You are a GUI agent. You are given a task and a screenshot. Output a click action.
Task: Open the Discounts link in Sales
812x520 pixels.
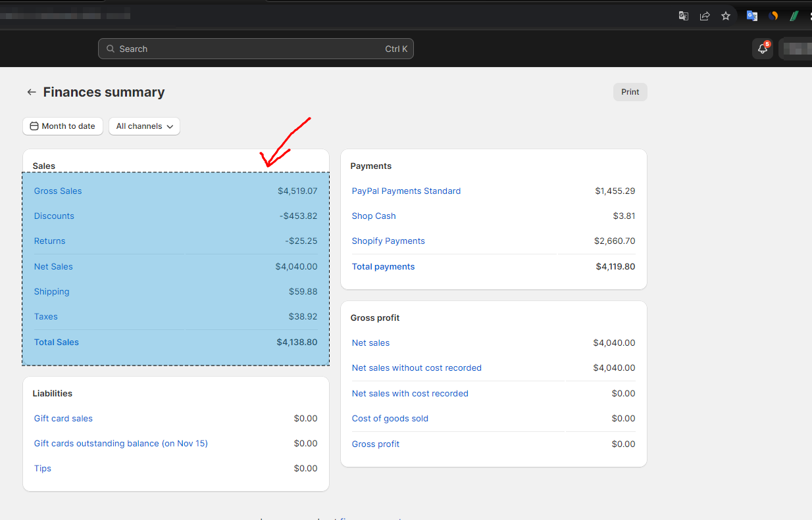click(54, 216)
